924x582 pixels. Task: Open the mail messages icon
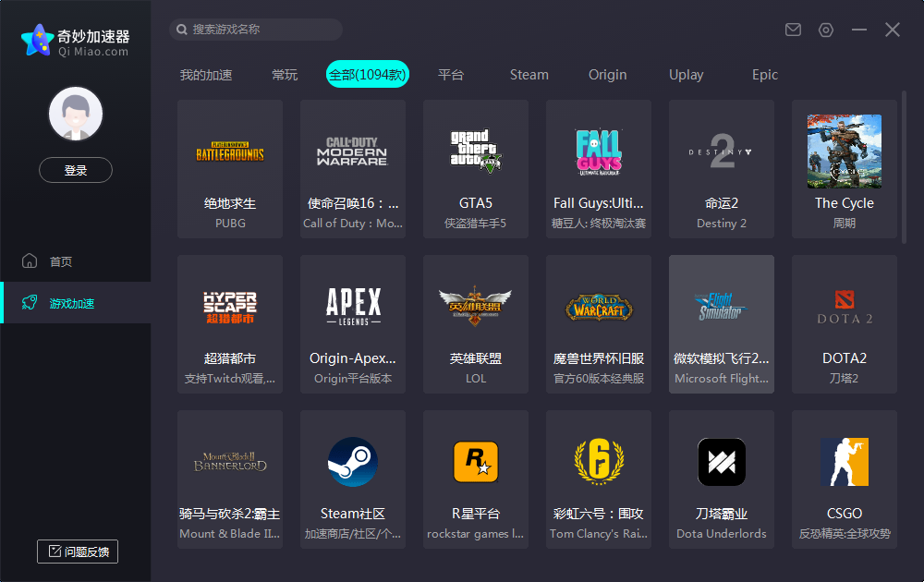tap(793, 30)
